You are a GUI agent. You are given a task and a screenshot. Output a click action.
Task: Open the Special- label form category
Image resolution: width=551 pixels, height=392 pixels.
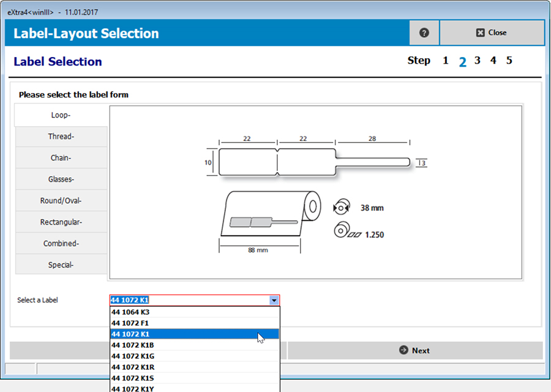61,265
